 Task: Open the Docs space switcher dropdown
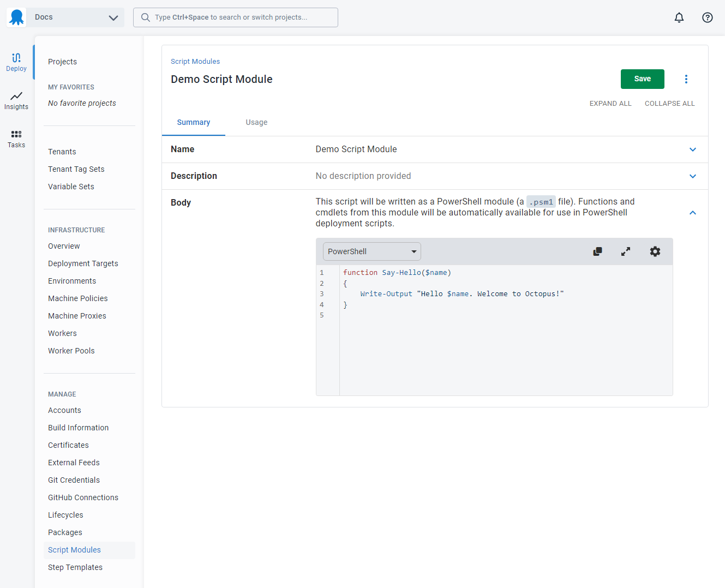point(75,17)
